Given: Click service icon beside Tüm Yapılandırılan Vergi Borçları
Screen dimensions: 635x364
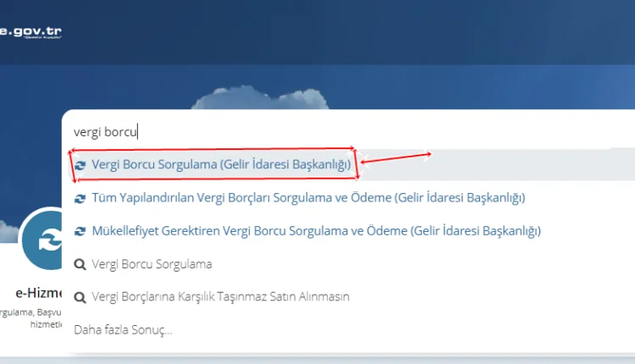Looking at the screenshot, I should [x=80, y=198].
